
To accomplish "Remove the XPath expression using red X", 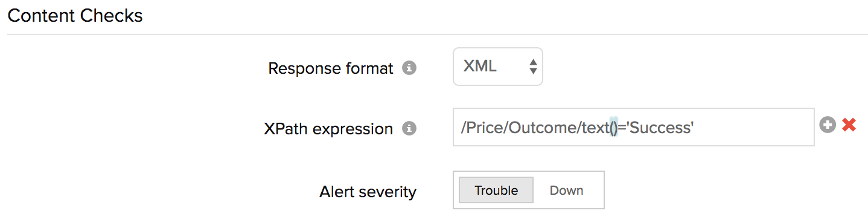I will point(849,125).
